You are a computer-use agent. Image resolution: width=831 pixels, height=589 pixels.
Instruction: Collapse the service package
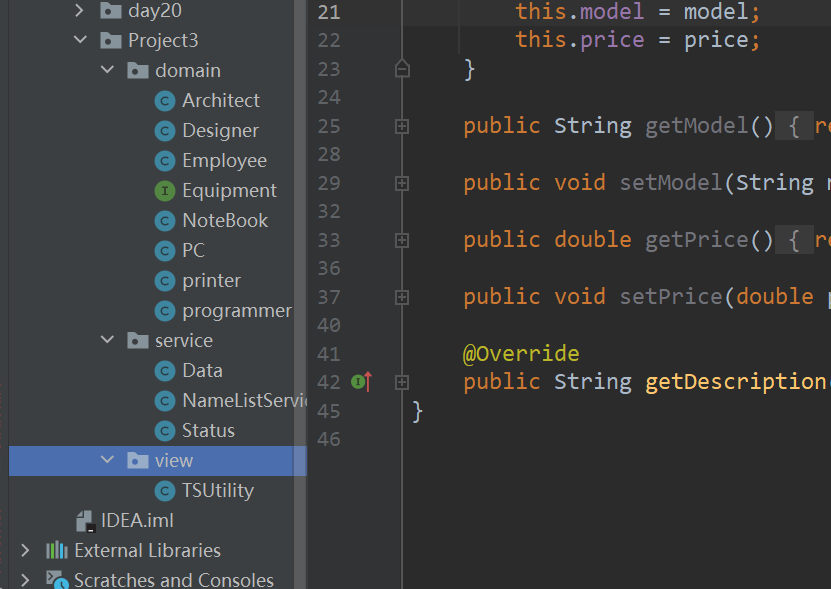[x=108, y=341]
